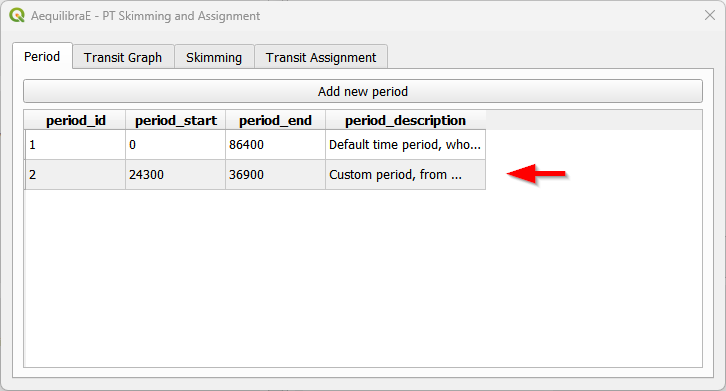The image size is (726, 391).
Task: Click the Add new period button
Action: coord(363,91)
